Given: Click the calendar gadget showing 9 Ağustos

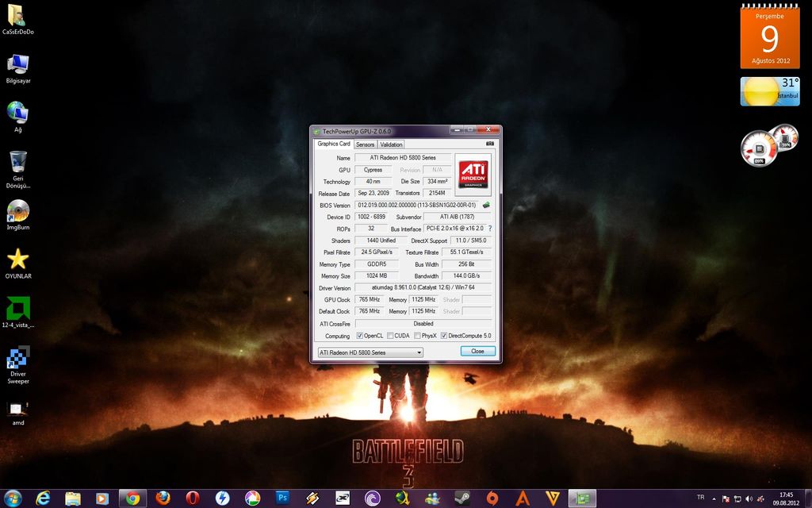Looking at the screenshot, I should [770, 36].
